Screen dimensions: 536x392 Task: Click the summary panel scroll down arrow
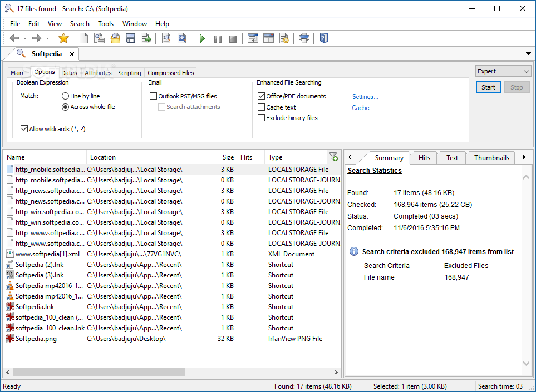tap(526, 364)
